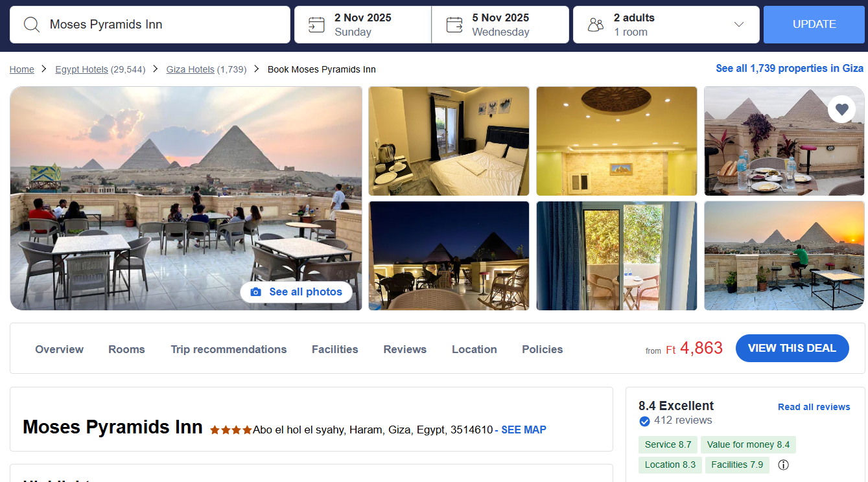The width and height of the screenshot is (868, 482).
Task: Click the guests people icon
Action: pos(595,25)
